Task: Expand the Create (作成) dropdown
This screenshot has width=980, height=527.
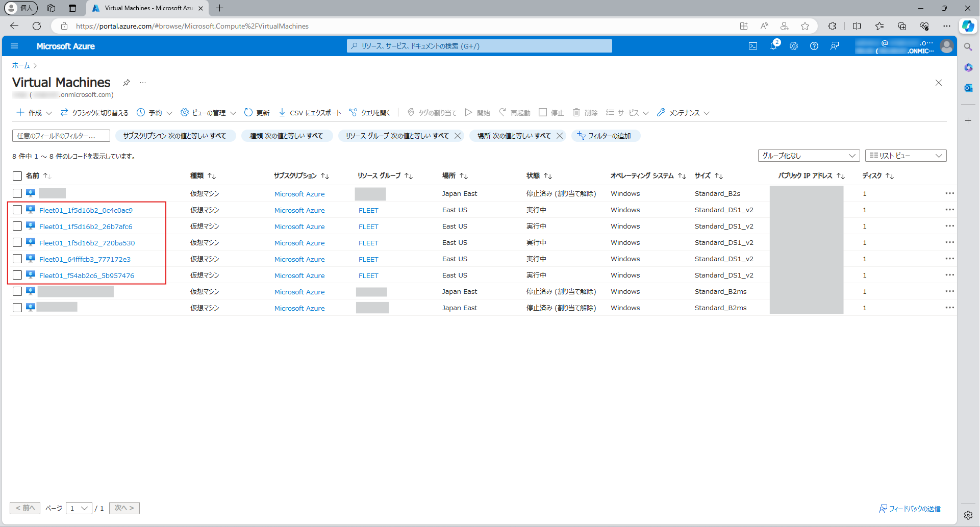Action: 34,113
